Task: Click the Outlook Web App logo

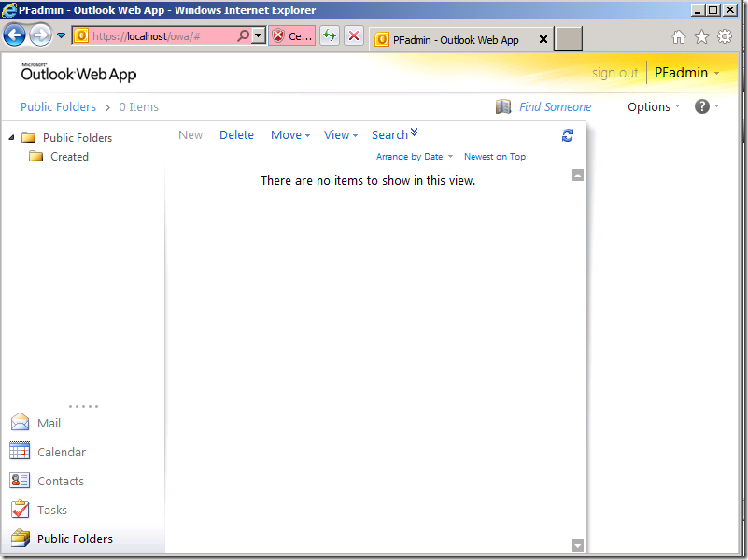Action: tap(78, 73)
